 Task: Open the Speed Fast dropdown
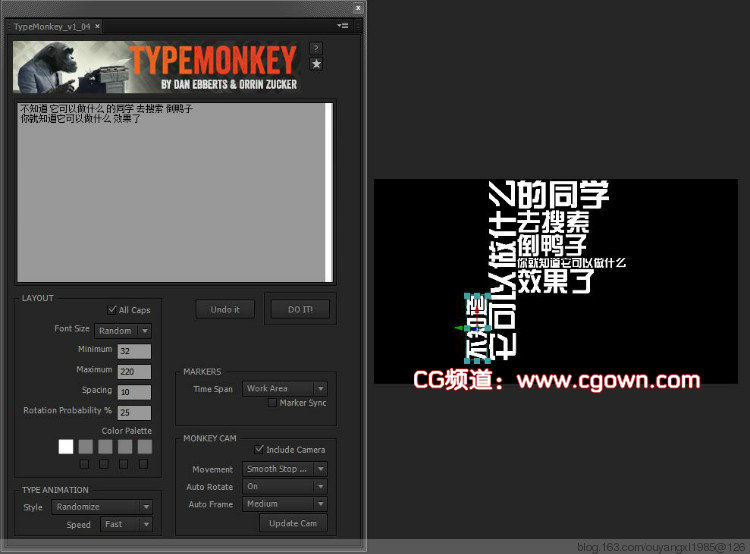pos(126,524)
